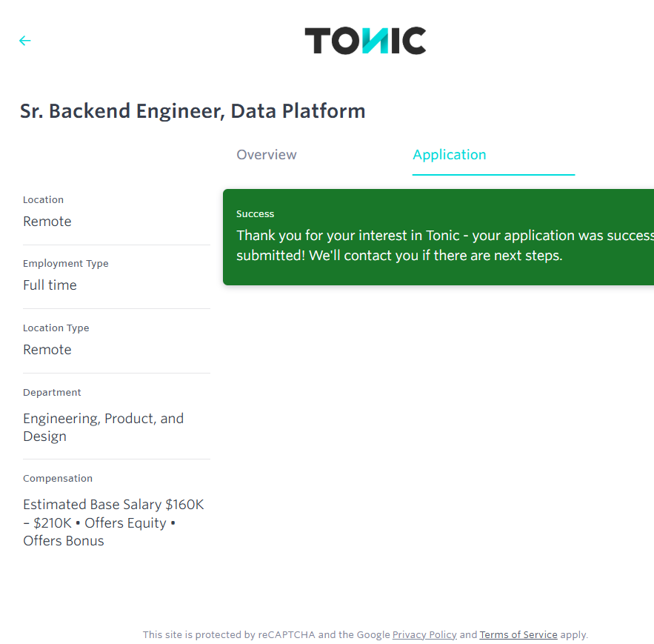Click the Compensation label
Image resolution: width=654 pixels, height=644 pixels.
pyautogui.click(x=58, y=479)
